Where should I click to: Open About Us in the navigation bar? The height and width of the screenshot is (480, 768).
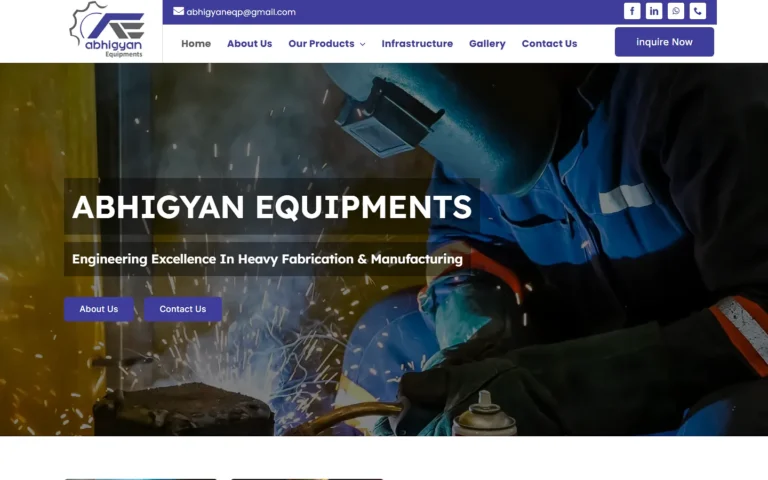click(249, 44)
